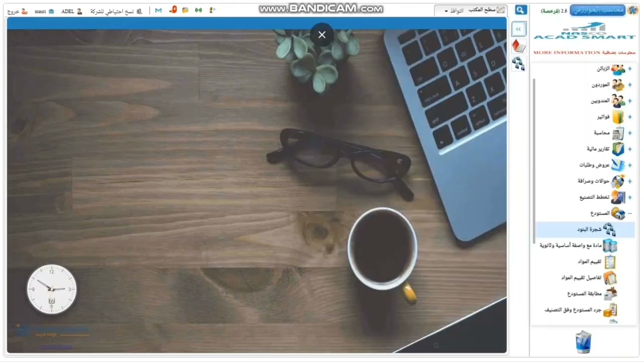Open the حوالات وصرافة transfers icon
The image size is (644, 362).
coord(618,182)
